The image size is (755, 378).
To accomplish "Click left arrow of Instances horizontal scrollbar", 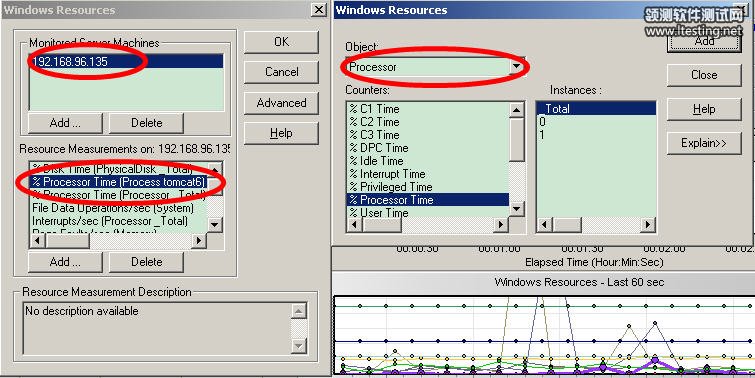I will (x=545, y=224).
